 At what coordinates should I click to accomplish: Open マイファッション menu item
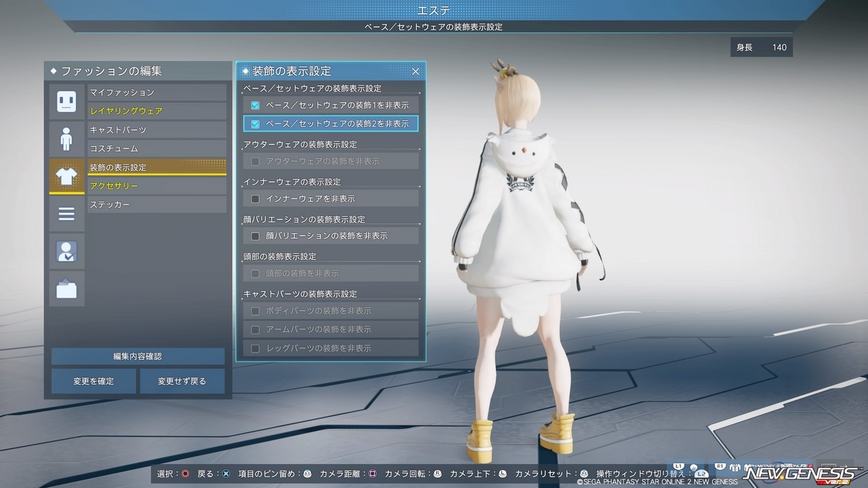point(157,93)
